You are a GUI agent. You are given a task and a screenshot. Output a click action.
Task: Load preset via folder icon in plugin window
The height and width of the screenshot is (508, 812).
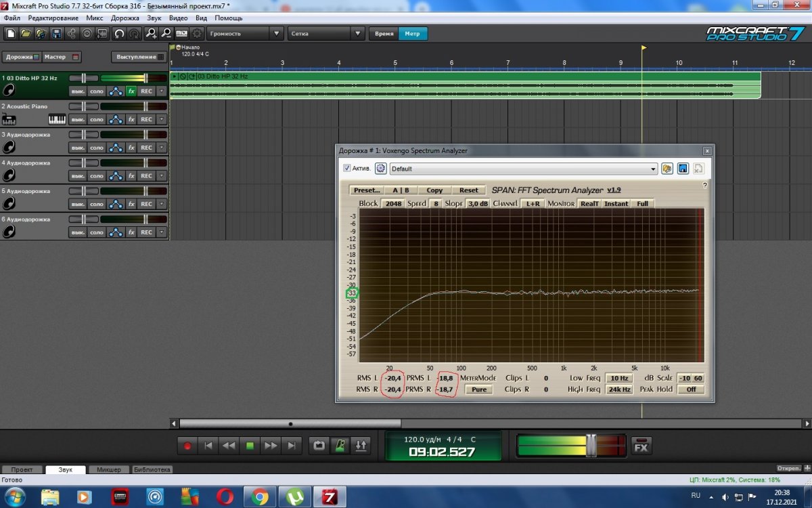click(x=668, y=169)
